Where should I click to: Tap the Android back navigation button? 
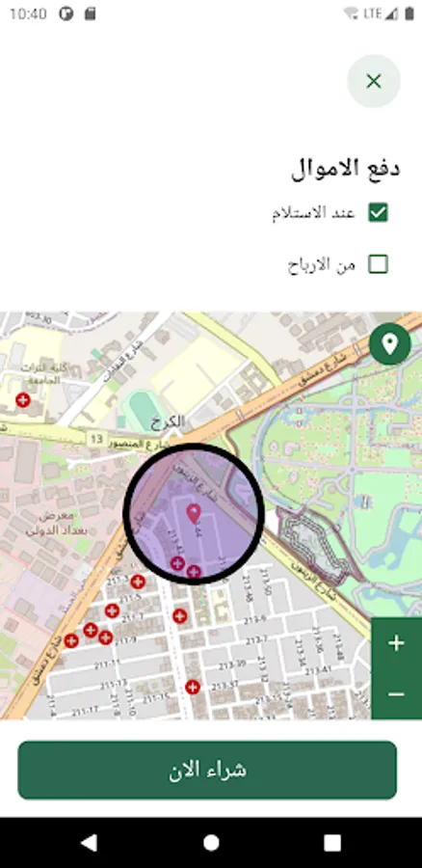click(89, 843)
